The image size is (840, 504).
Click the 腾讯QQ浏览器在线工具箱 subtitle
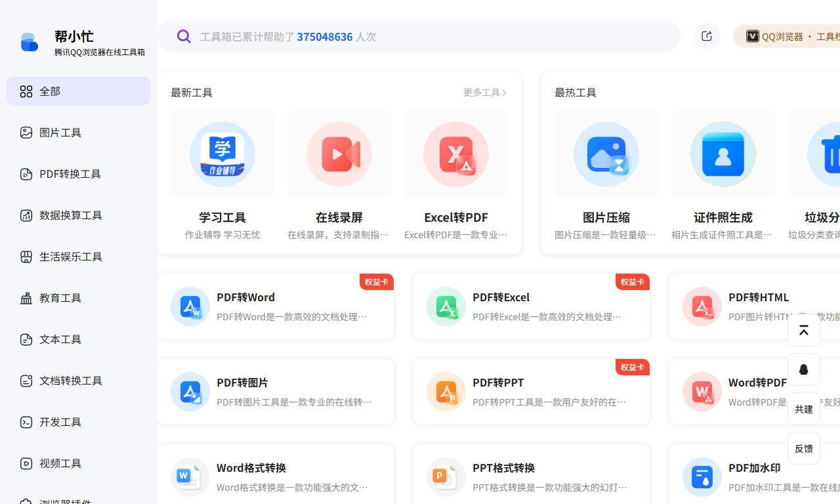[x=100, y=52]
